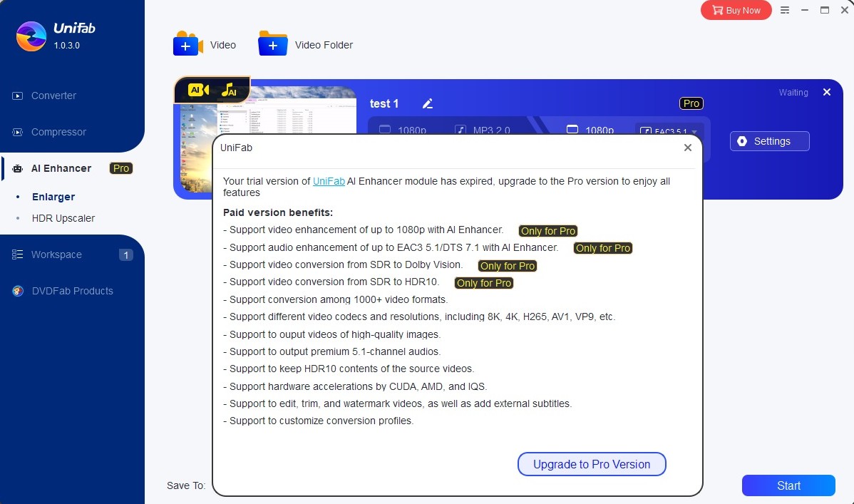
Task: Click the Video label to add a file
Action: pyautogui.click(x=222, y=45)
